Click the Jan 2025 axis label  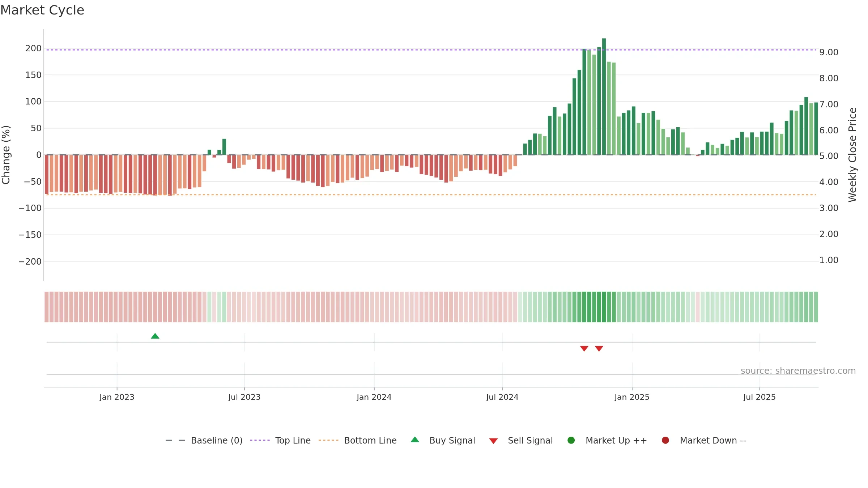tap(632, 397)
